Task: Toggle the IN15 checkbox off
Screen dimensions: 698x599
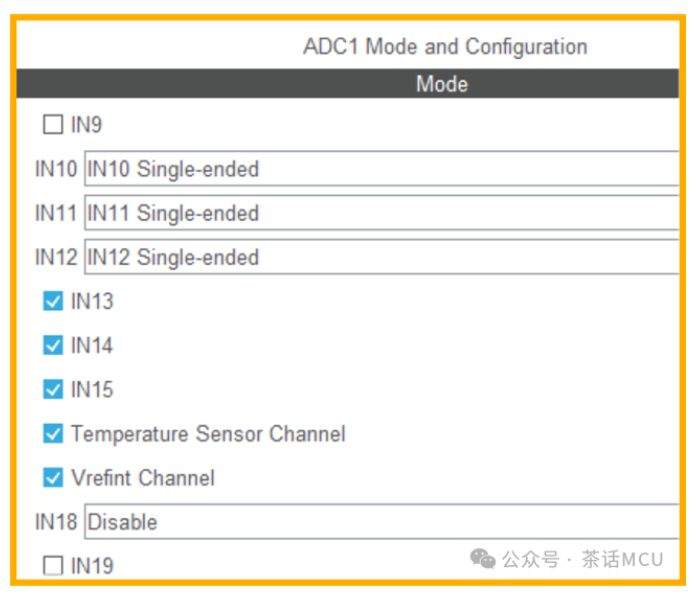Action: [53, 389]
